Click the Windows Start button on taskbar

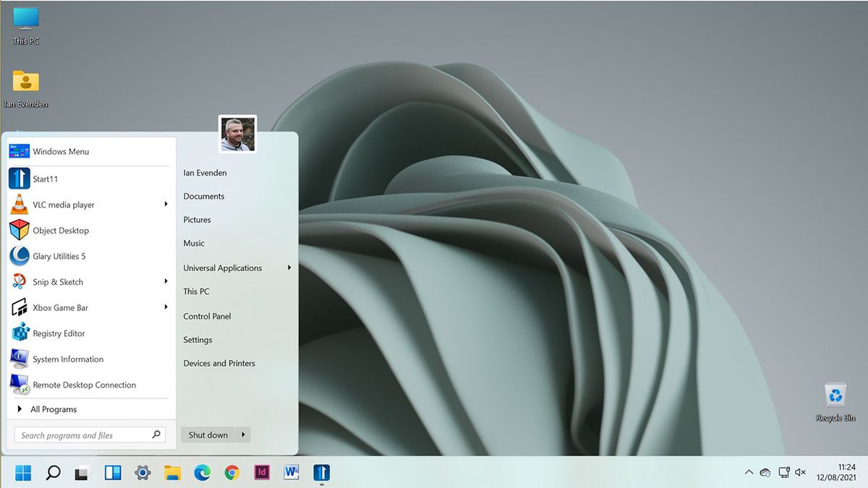[x=23, y=473]
